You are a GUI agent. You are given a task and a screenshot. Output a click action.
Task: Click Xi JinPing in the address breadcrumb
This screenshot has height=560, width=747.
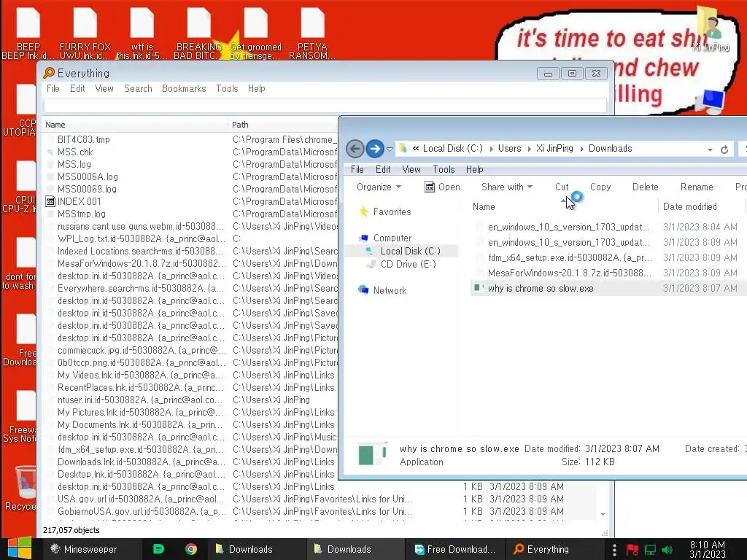point(554,149)
